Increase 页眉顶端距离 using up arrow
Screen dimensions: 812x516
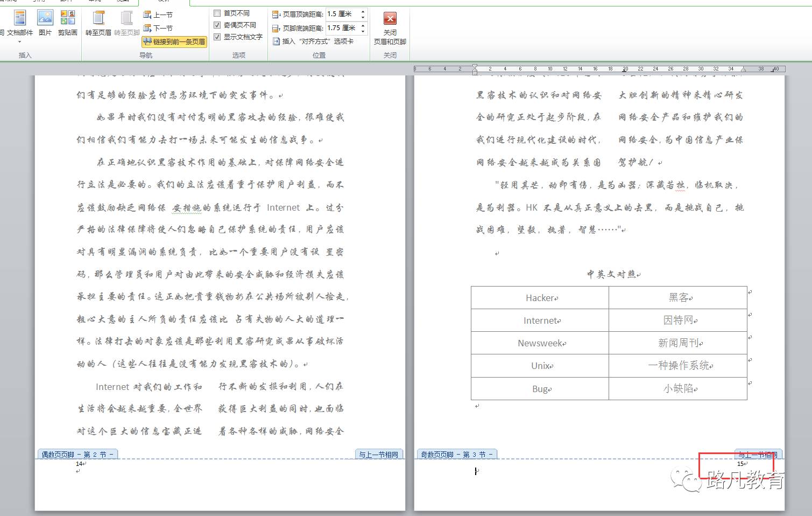(x=363, y=11)
